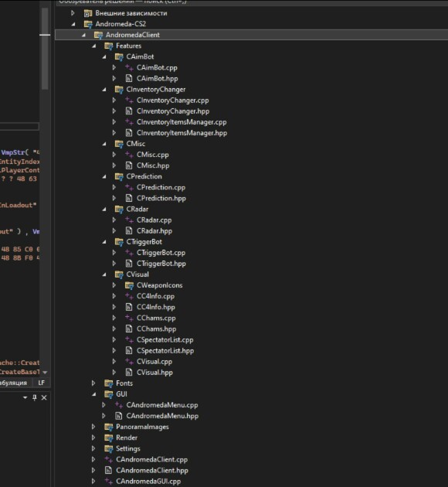The image size is (448, 487).
Task: Select CVisual.cpp file
Action: 154,362
